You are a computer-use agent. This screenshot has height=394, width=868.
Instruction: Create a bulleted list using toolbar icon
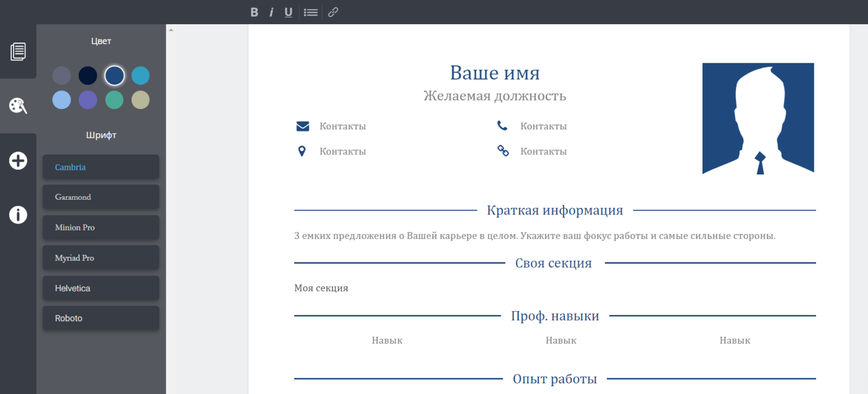click(x=310, y=12)
